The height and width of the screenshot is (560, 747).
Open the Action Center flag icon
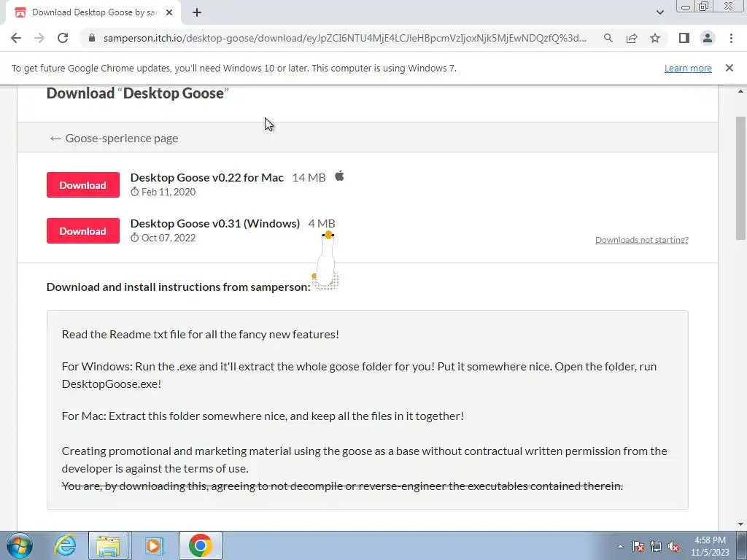(638, 546)
